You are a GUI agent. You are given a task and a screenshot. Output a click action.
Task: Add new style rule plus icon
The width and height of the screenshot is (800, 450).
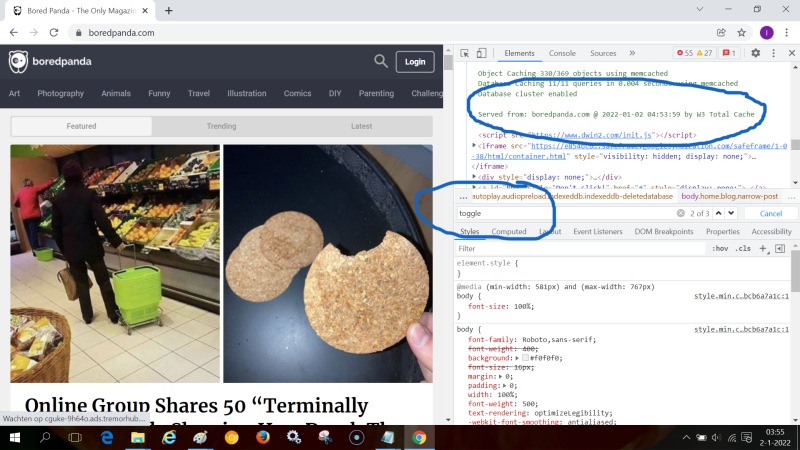763,248
